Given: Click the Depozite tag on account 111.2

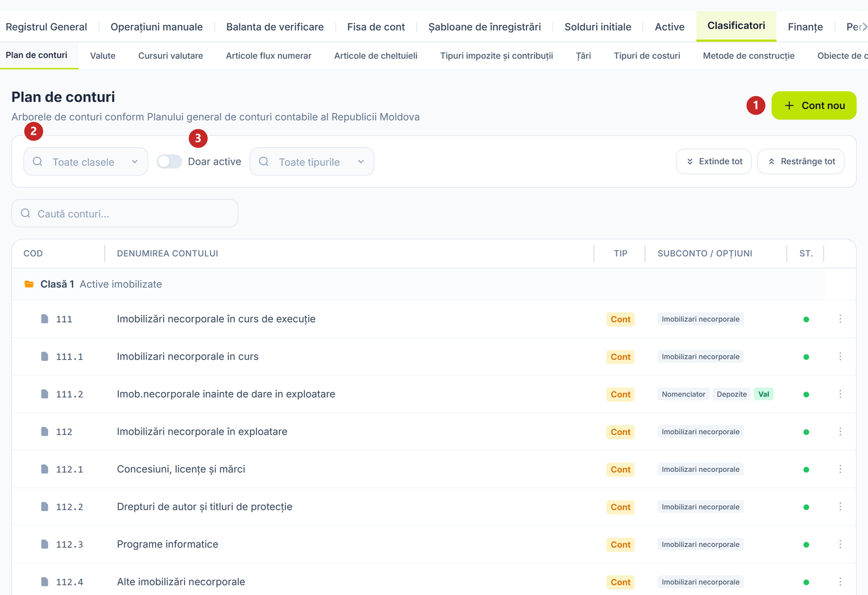Looking at the screenshot, I should tap(731, 394).
